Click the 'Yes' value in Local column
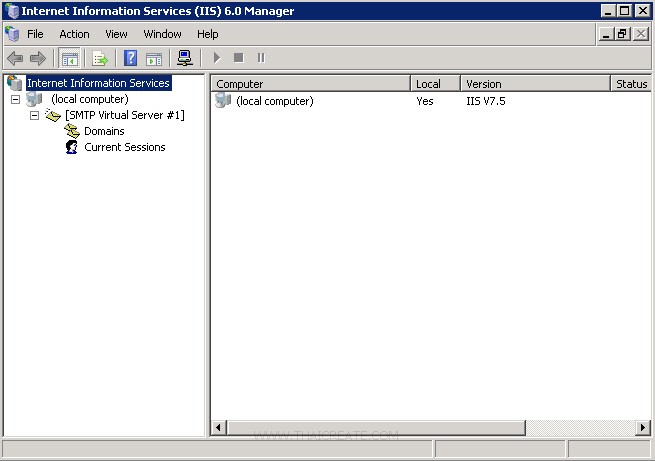Screen dimensions: 655x461 (425, 101)
